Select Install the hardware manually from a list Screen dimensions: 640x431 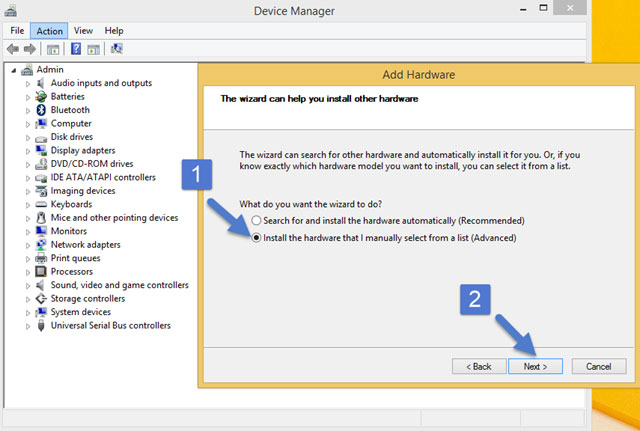click(x=256, y=238)
